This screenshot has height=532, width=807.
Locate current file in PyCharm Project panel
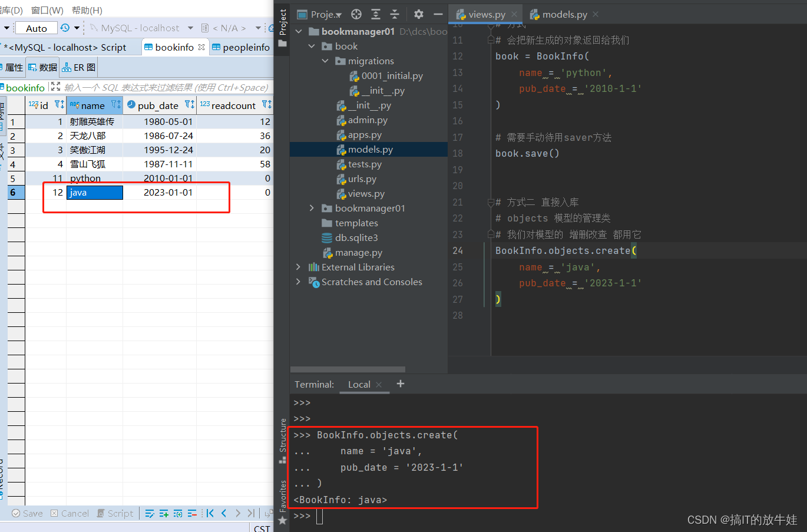(356, 14)
